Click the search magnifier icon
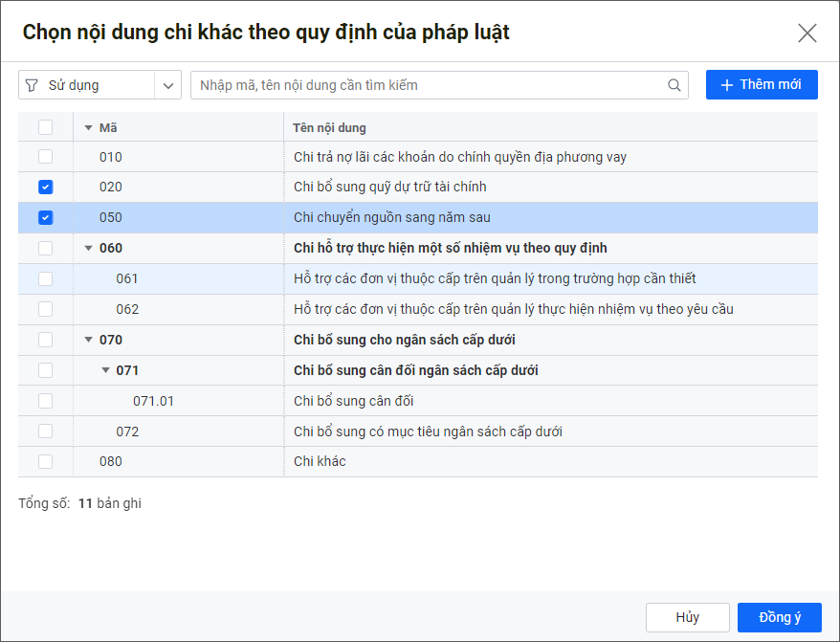 (674, 85)
